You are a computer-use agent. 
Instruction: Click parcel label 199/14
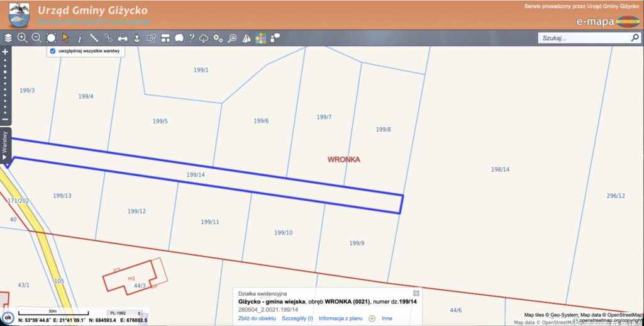[196, 175]
